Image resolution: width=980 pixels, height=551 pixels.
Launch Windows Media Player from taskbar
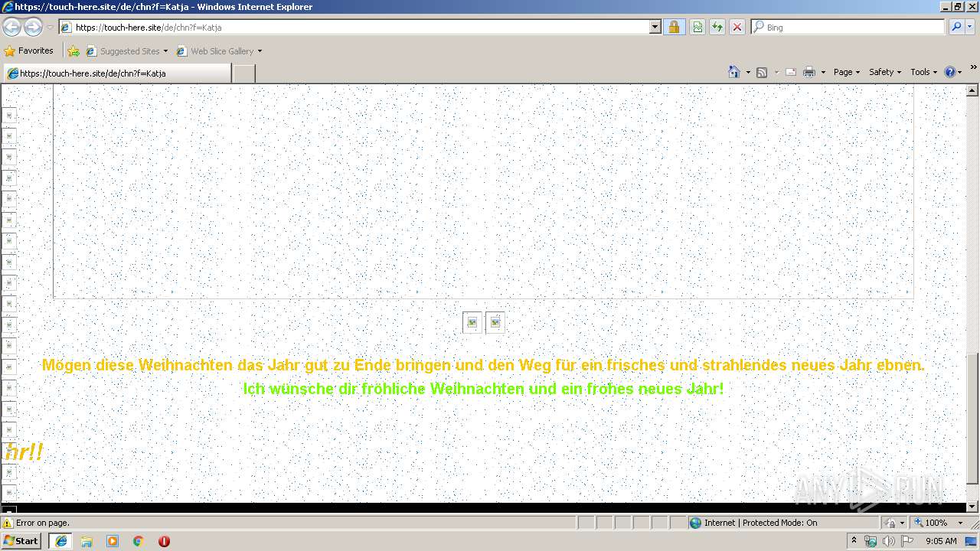pos(113,541)
